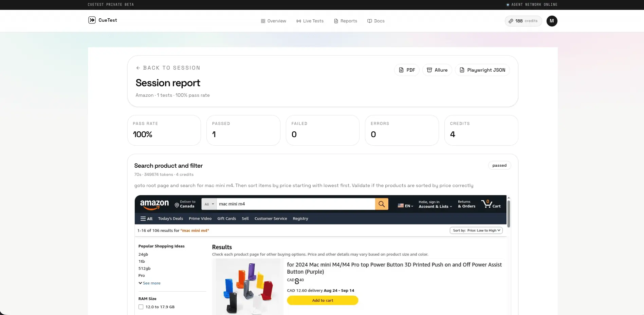Click the power button product thumbnail

(x=248, y=287)
